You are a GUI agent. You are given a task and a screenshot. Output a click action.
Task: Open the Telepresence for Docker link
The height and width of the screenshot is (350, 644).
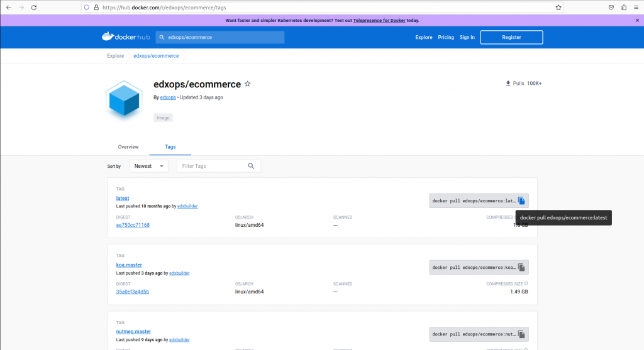pyautogui.click(x=379, y=20)
